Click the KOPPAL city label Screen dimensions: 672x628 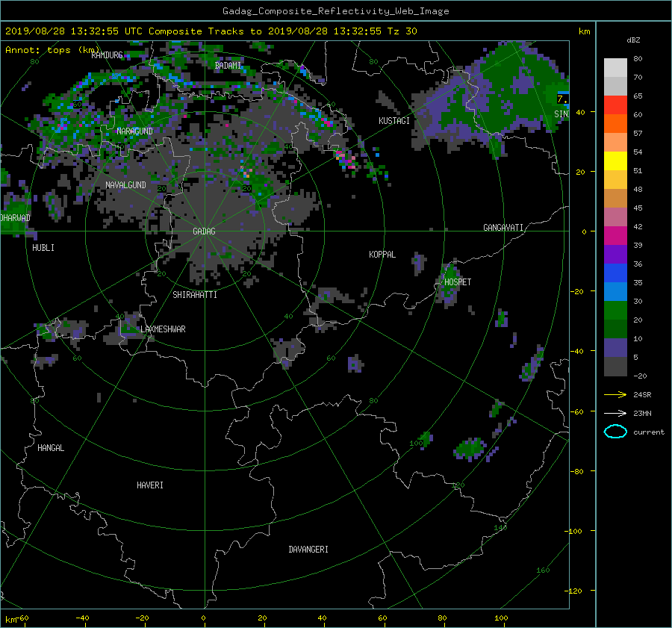pyautogui.click(x=382, y=255)
